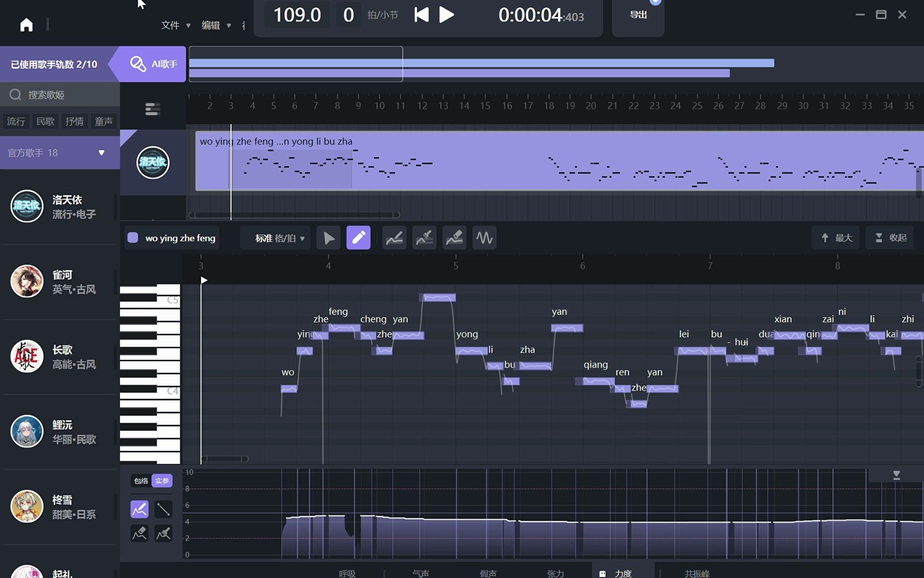Open the dropdown arrow beside 编辑
This screenshot has width=924, height=578.
229,25
